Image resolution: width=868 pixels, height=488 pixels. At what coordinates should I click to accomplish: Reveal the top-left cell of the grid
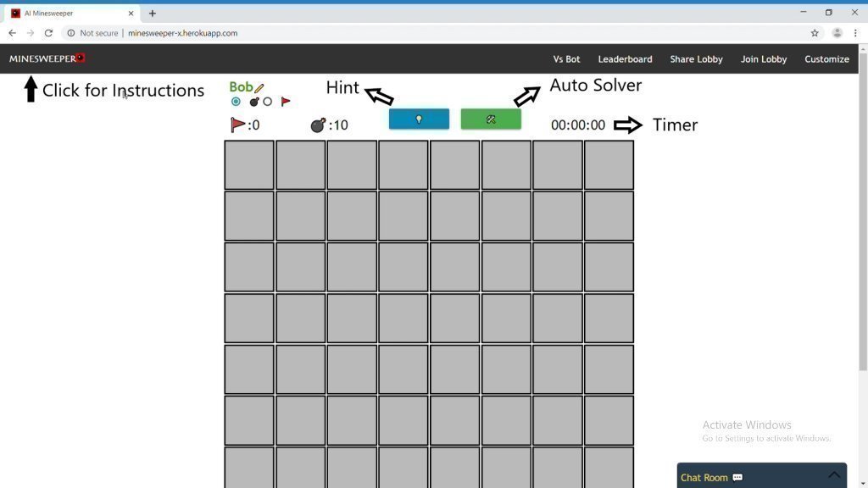point(249,165)
